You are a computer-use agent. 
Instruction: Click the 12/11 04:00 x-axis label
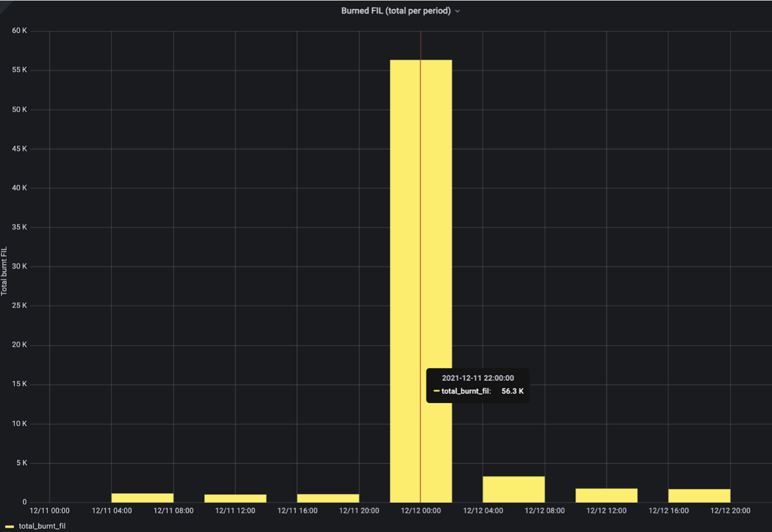click(112, 511)
